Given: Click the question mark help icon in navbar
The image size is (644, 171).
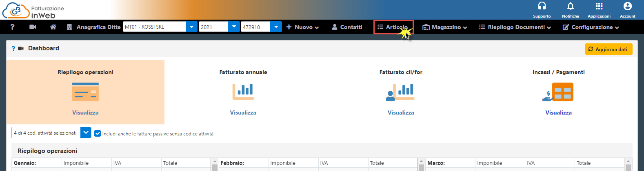Looking at the screenshot, I should point(12,27).
